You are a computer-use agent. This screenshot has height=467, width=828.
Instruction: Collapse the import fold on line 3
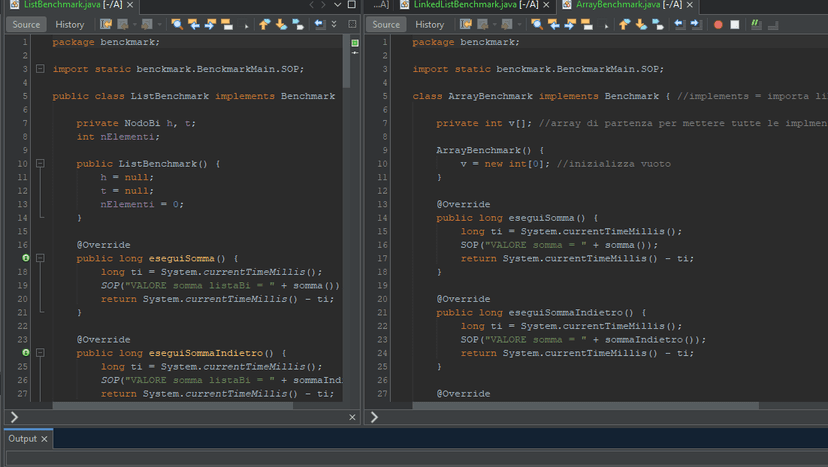click(40, 69)
